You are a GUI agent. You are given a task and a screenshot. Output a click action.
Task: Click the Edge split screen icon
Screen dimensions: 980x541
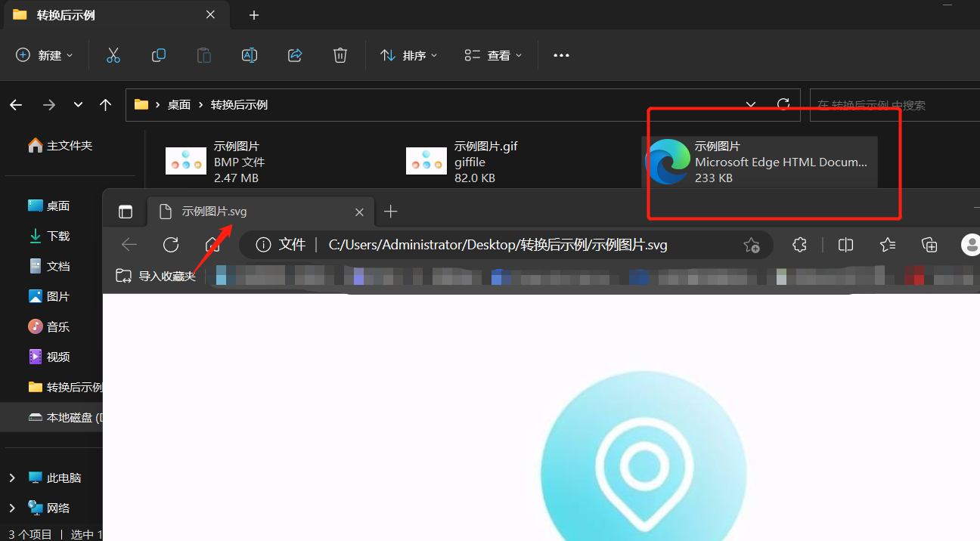(x=845, y=244)
